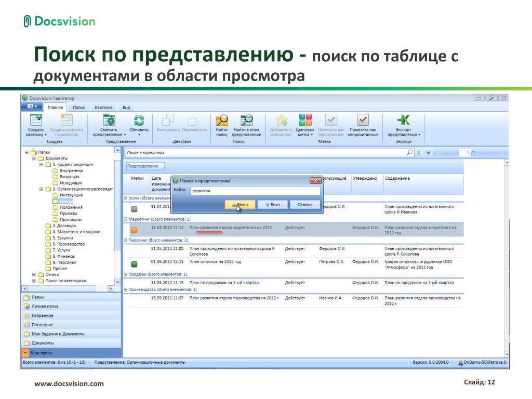Screen dimensions: 532x399
Task: Click orange label on Маркетинг row
Action: click(x=134, y=230)
